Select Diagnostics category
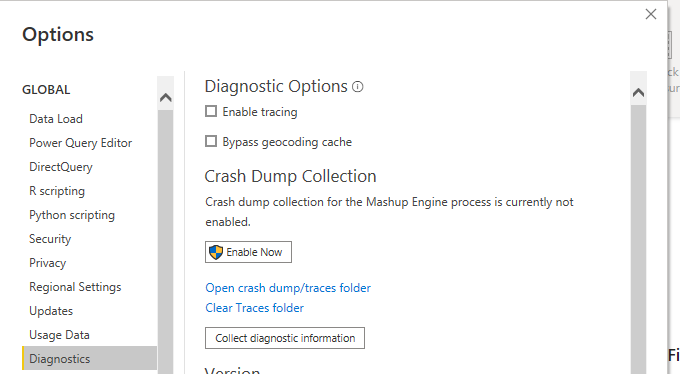 pyautogui.click(x=89, y=358)
